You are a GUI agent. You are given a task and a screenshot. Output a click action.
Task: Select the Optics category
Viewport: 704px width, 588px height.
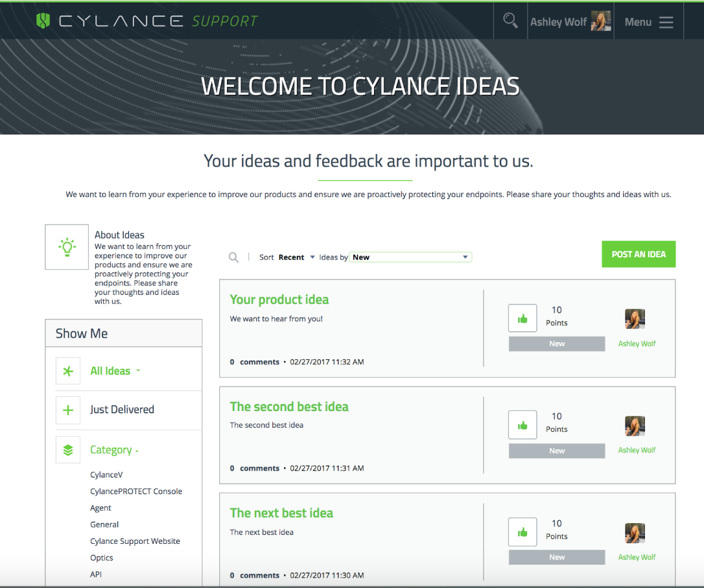pyautogui.click(x=102, y=558)
